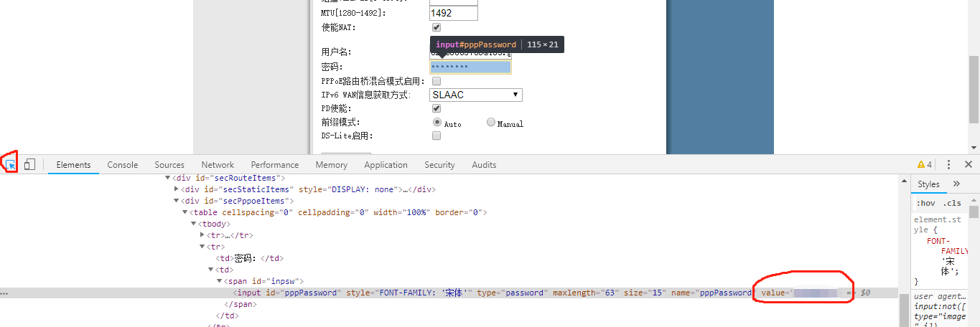Switch to the Elements tab
Viewport: 980px width, 327px height.
[x=73, y=164]
